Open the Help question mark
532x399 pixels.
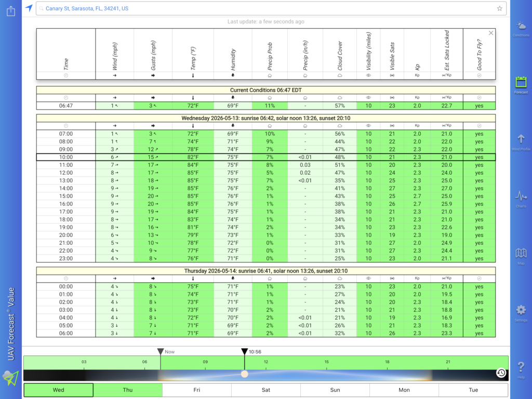point(521,370)
